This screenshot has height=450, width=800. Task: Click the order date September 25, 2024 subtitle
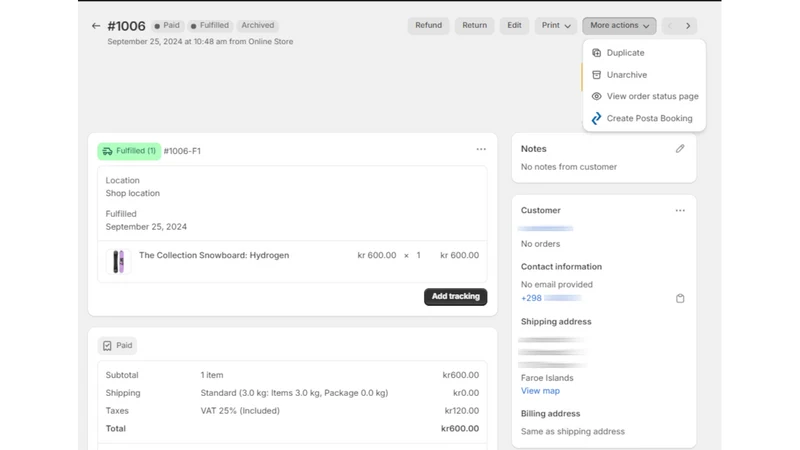[x=200, y=42]
